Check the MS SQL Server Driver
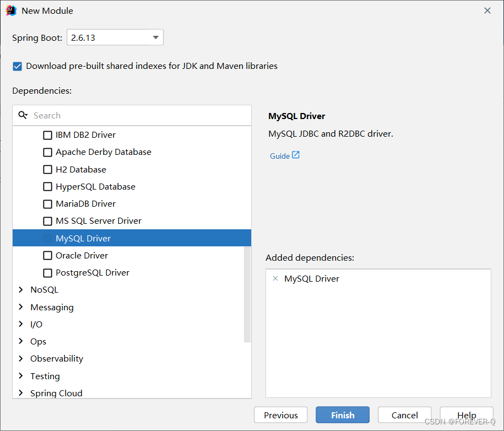The width and height of the screenshot is (504, 431). click(x=47, y=220)
